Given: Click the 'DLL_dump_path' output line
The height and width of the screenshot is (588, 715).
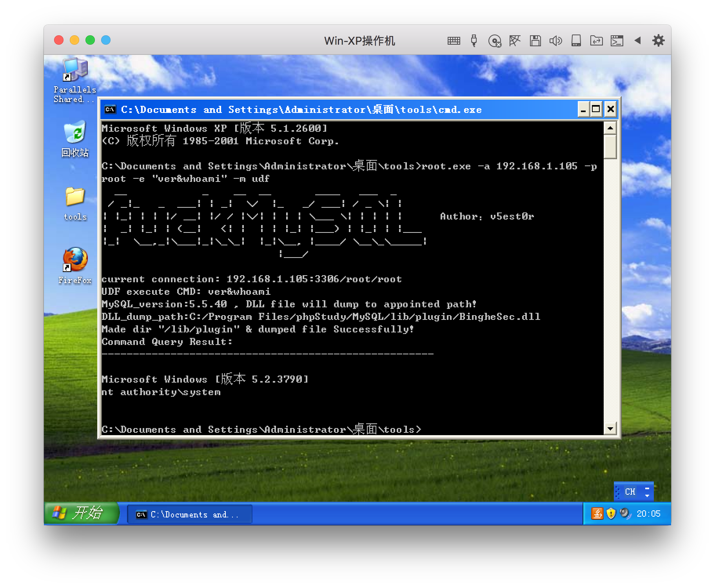Looking at the screenshot, I should coord(321,317).
